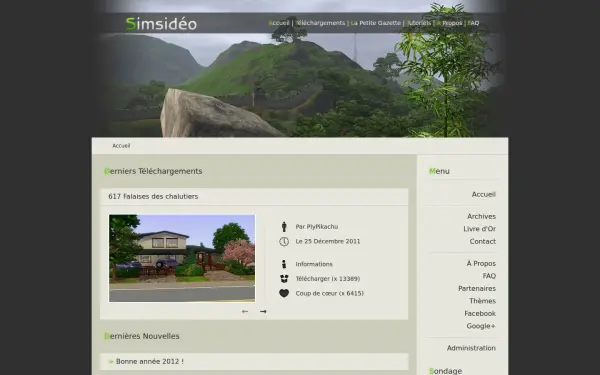Click Télécharger (x 13389) link
This screenshot has height=375, width=600.
[x=328, y=279]
